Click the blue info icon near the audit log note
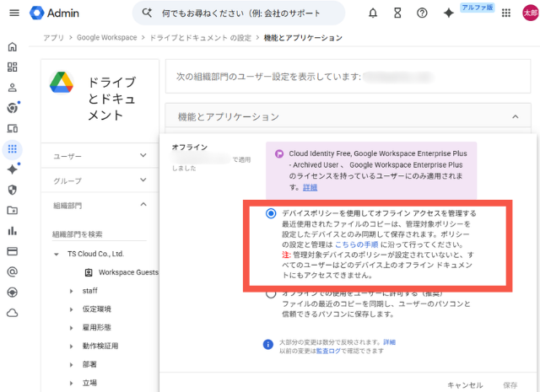The image size is (540, 392). (x=268, y=344)
